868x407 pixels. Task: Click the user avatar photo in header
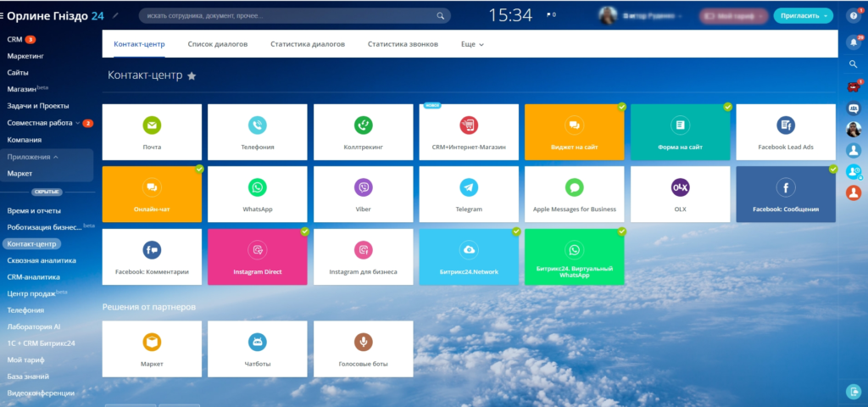click(x=608, y=15)
